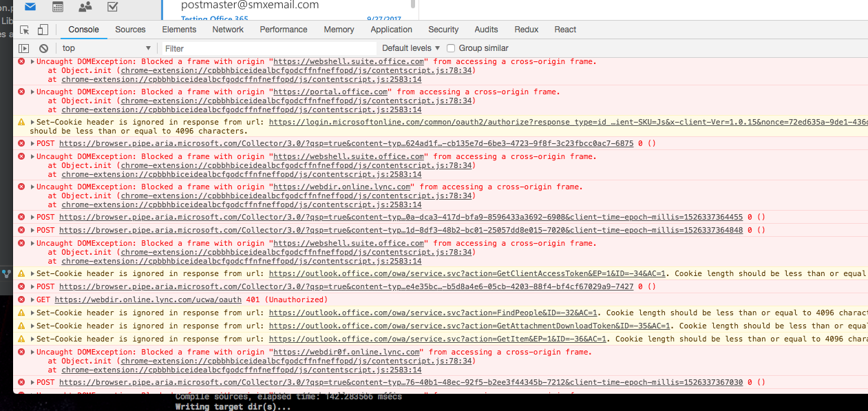Enable the Group similar checkbox
The width and height of the screenshot is (868, 411).
point(451,48)
